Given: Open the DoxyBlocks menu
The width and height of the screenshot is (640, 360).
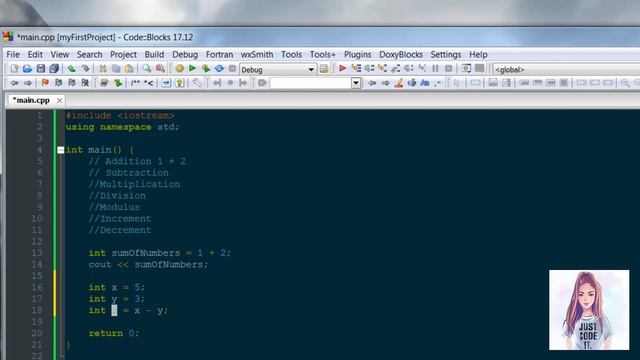Looking at the screenshot, I should tap(401, 54).
